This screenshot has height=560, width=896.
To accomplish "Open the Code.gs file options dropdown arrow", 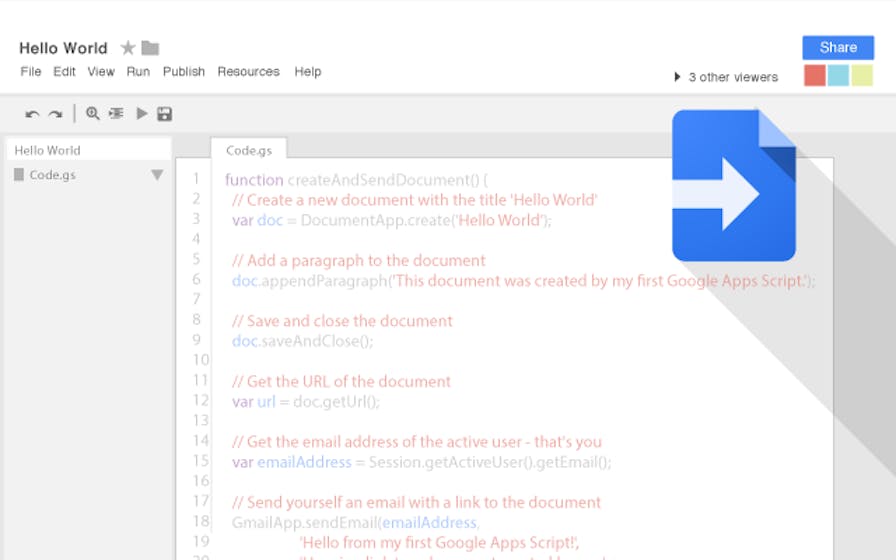I will tap(157, 175).
